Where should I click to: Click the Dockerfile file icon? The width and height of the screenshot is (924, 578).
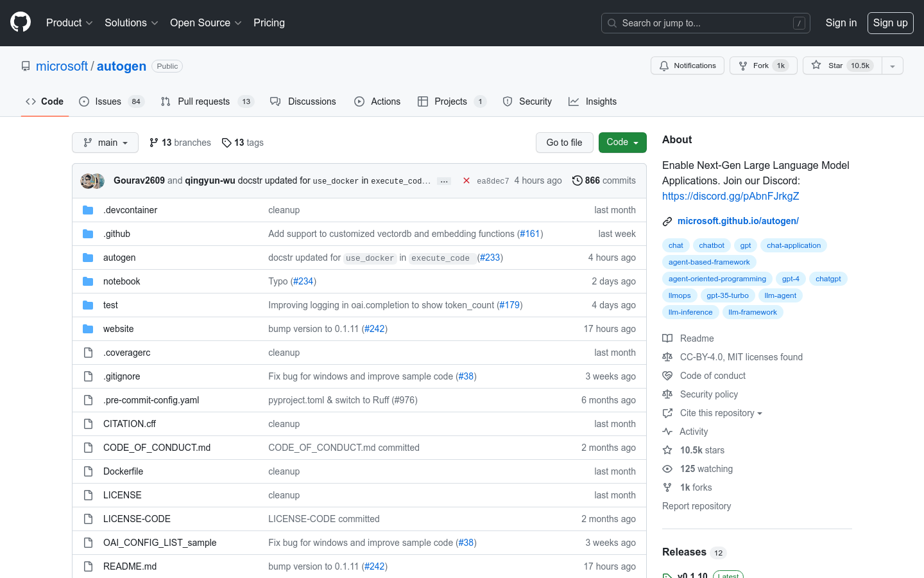[x=88, y=471]
